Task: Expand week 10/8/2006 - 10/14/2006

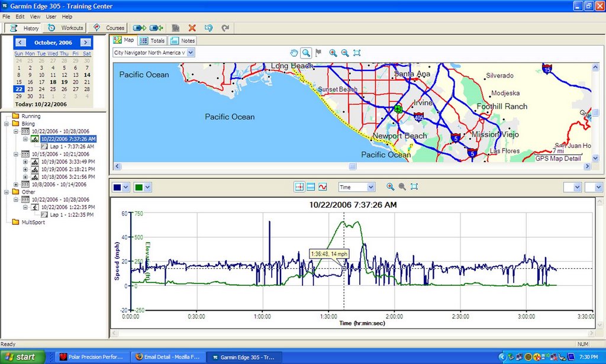Action: (x=16, y=184)
